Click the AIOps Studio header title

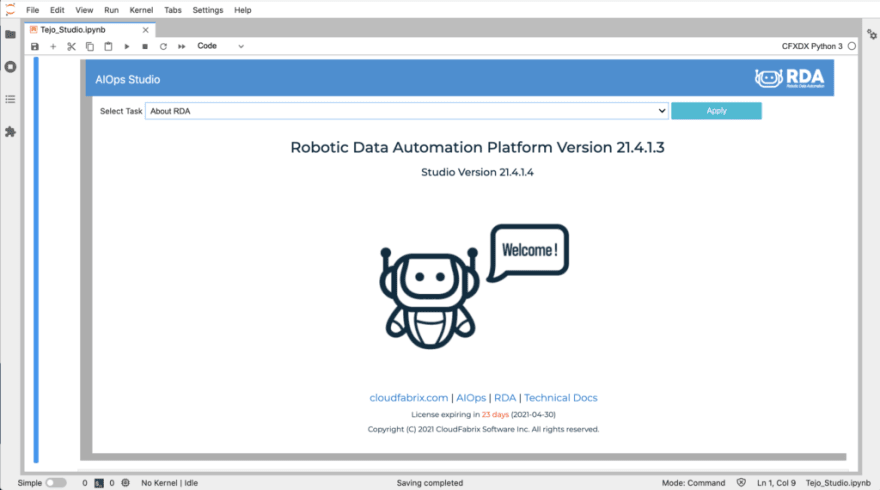(127, 80)
